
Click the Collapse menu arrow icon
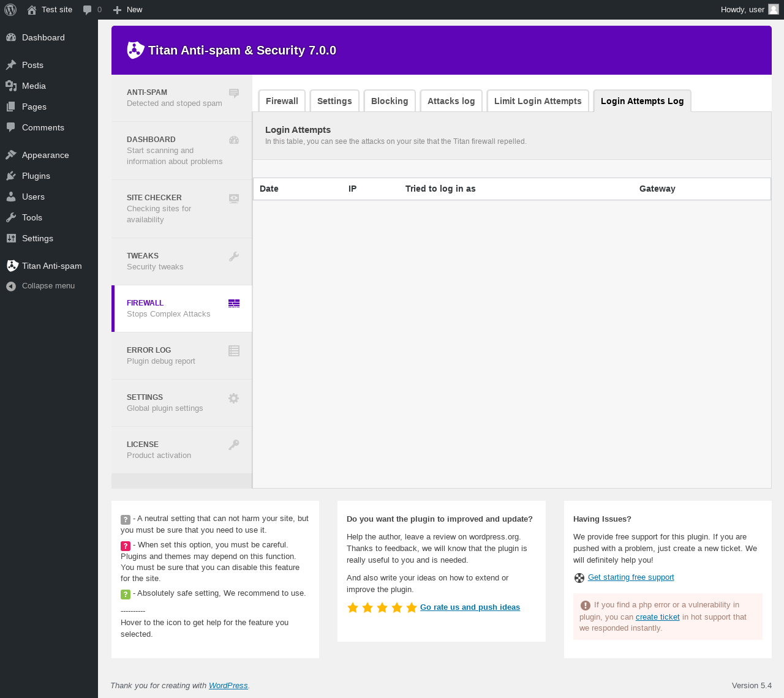coord(11,286)
